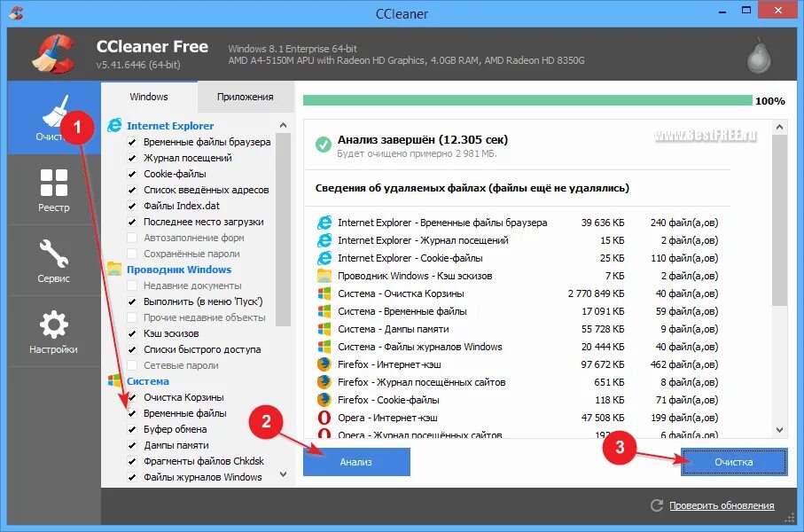This screenshot has height=532, width=804.
Task: Click the green analysis complete checkmark icon
Action: pos(323,145)
